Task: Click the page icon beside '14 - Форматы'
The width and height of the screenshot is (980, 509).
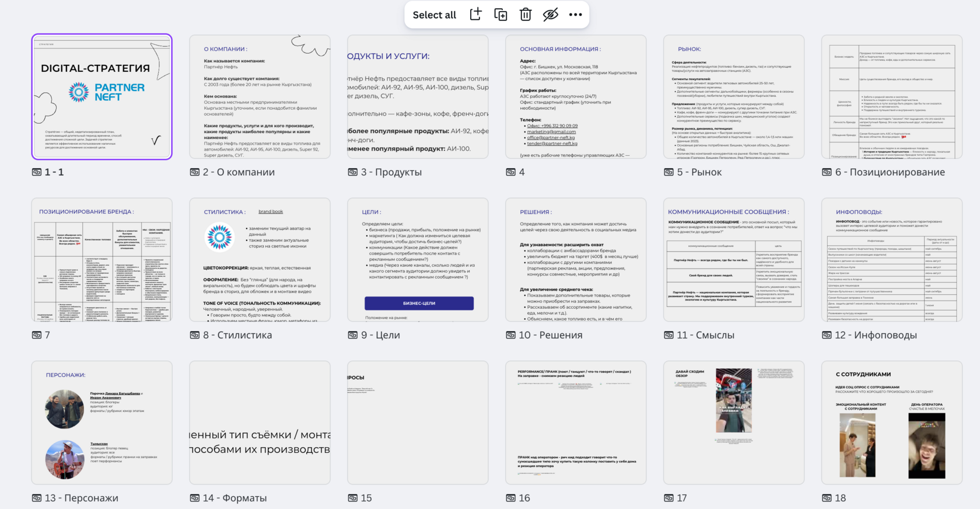Action: pyautogui.click(x=194, y=498)
